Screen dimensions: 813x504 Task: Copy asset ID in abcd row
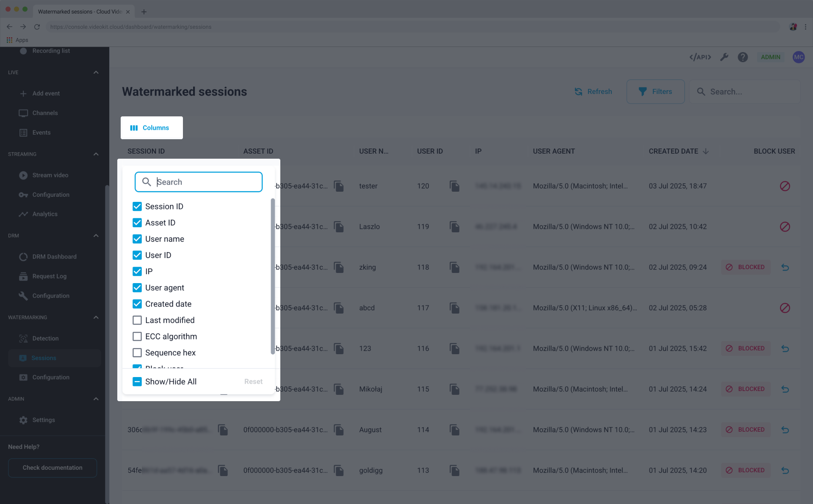(339, 308)
